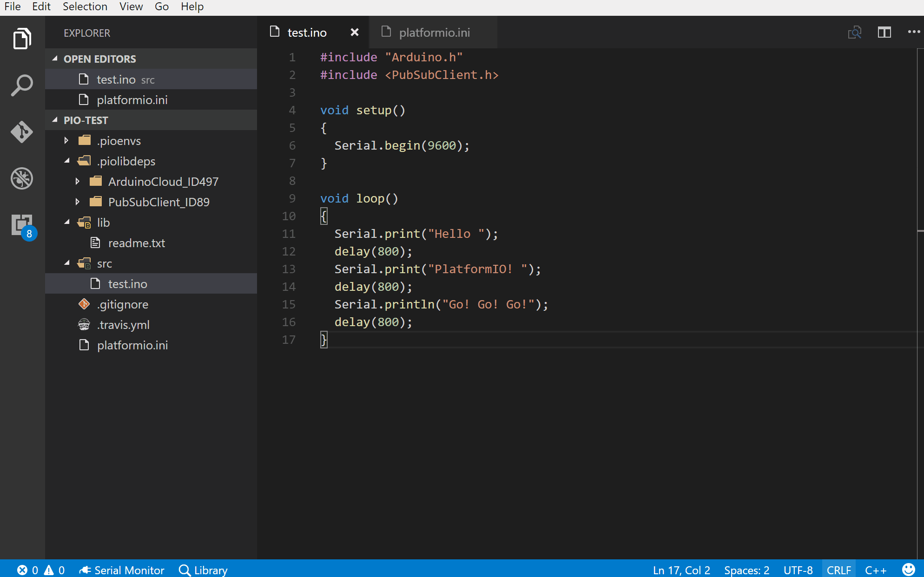Click the Source Control icon in sidebar
Image resolution: width=924 pixels, height=577 pixels.
pos(22,131)
